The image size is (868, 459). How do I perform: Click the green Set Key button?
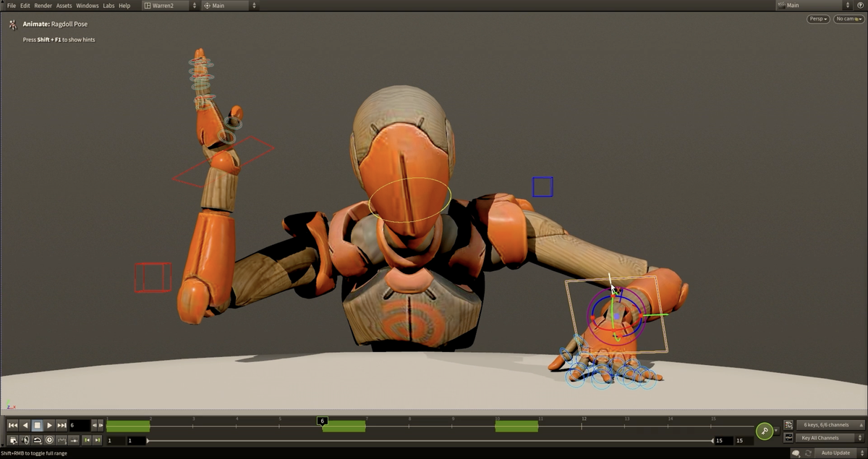(765, 430)
